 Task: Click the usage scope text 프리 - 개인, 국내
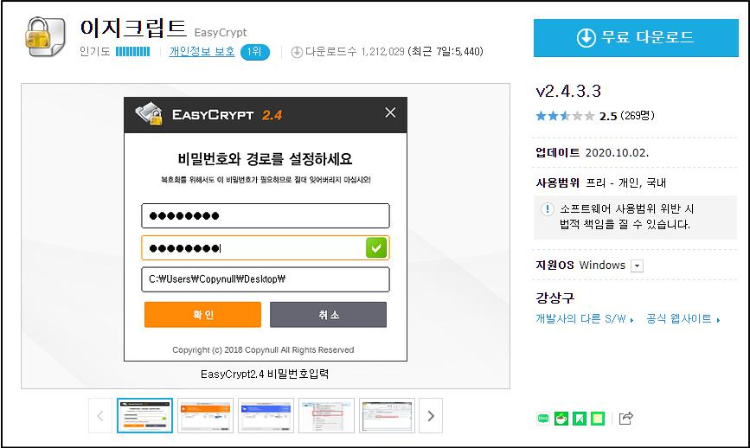pos(626,183)
